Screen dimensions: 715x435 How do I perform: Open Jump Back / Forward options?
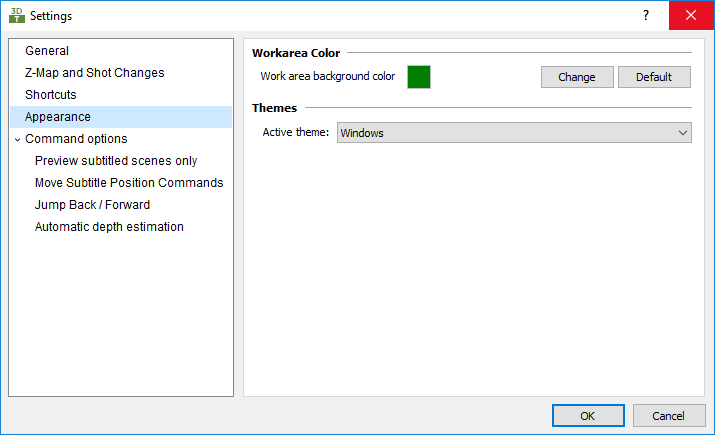point(92,205)
